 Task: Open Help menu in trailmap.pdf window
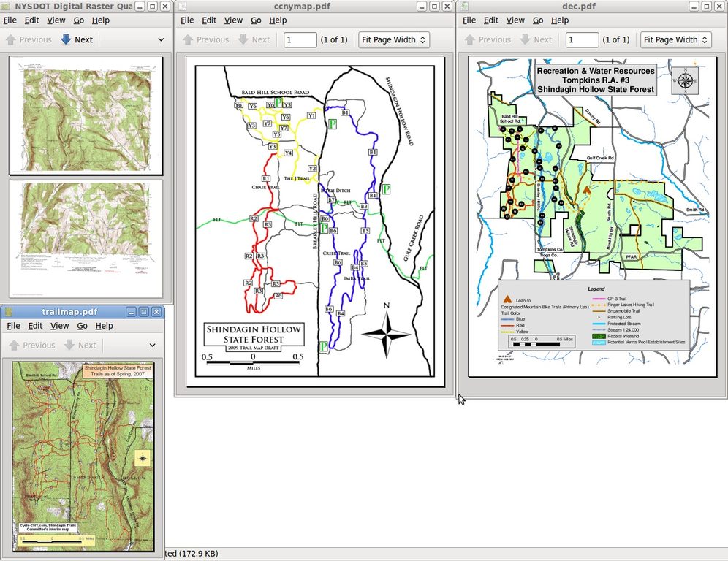point(104,326)
